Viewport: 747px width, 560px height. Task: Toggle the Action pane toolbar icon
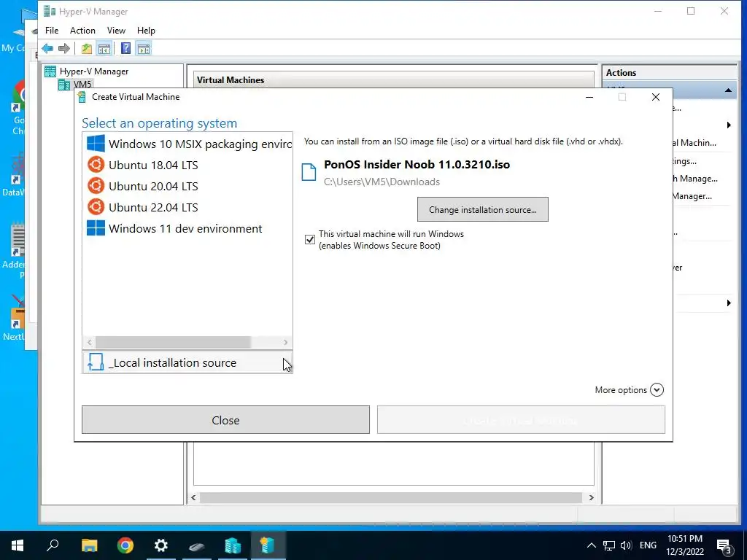point(144,49)
